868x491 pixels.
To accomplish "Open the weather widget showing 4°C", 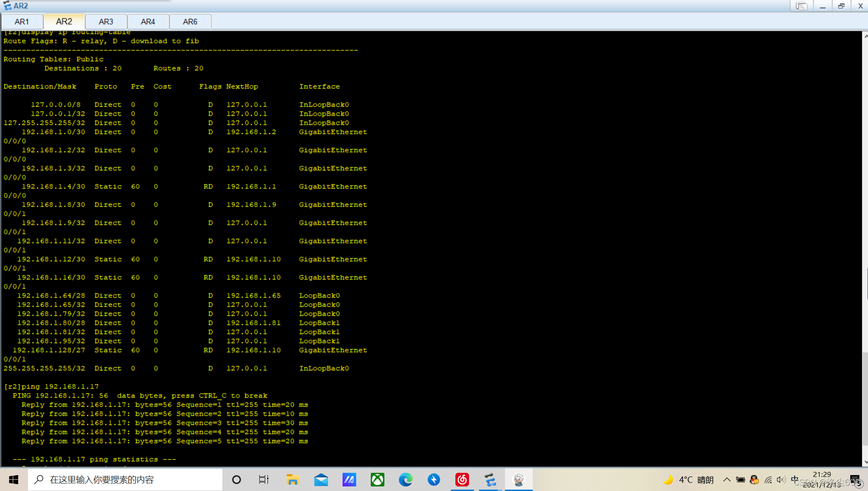I will point(688,480).
